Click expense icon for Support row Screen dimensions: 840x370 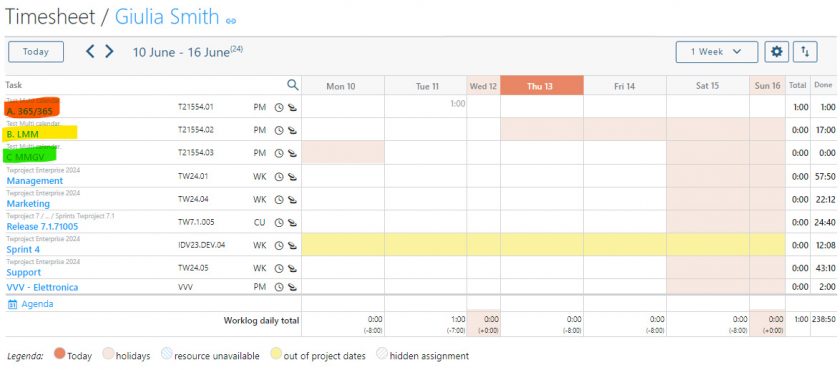292,268
